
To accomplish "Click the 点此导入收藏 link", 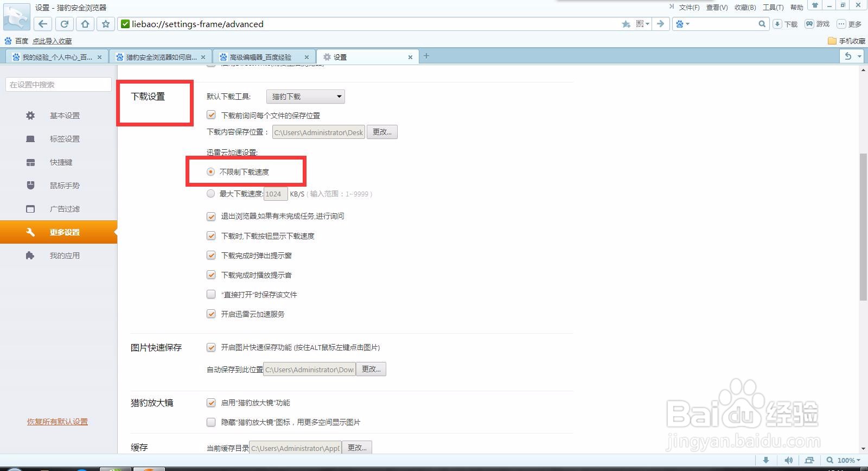I will 52,41.
